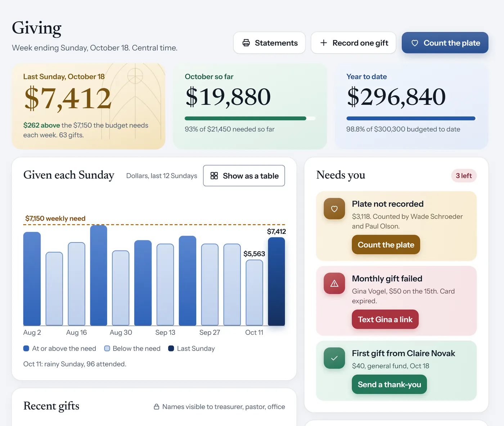
Task: Click the lock icon next to Names visible
Action: click(157, 407)
